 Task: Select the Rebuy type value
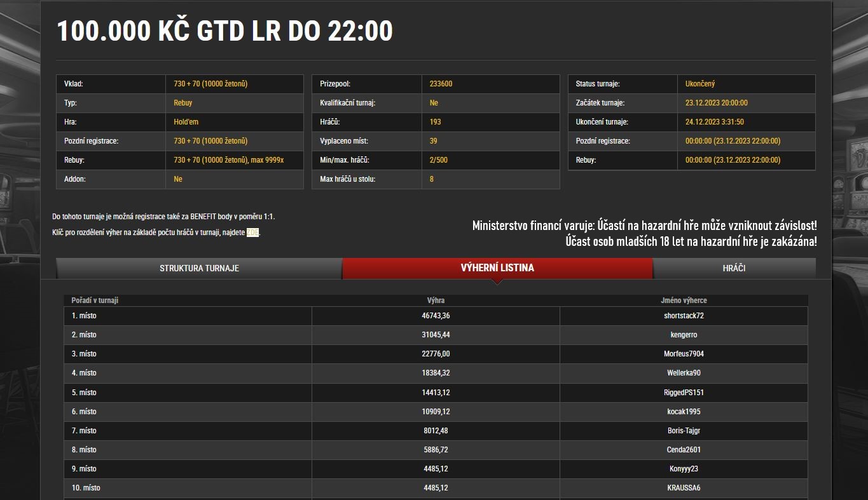tap(183, 103)
